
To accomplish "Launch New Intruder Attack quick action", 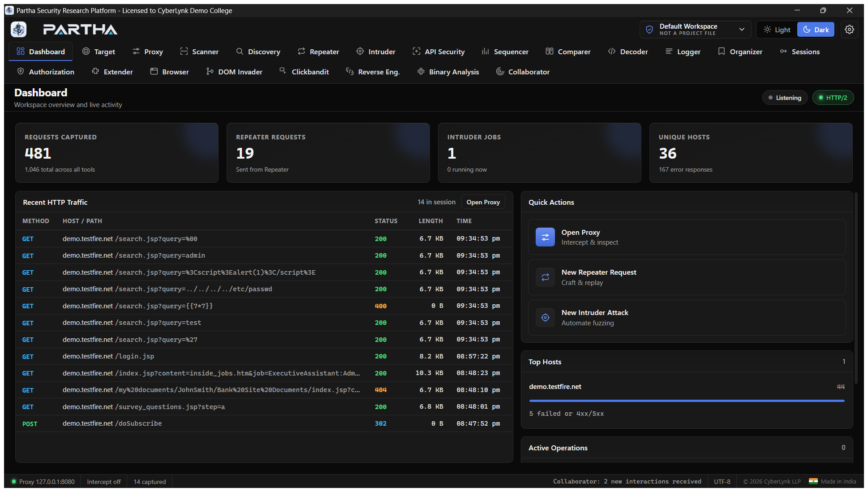I will (687, 318).
